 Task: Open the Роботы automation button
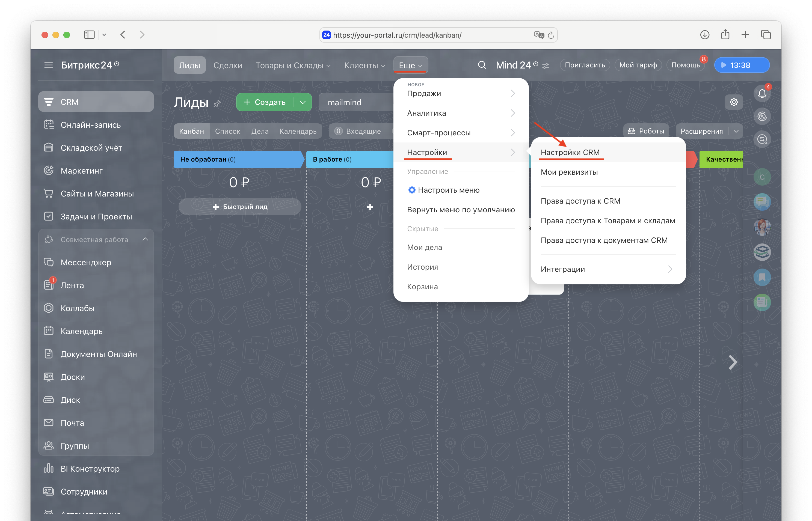(x=646, y=131)
